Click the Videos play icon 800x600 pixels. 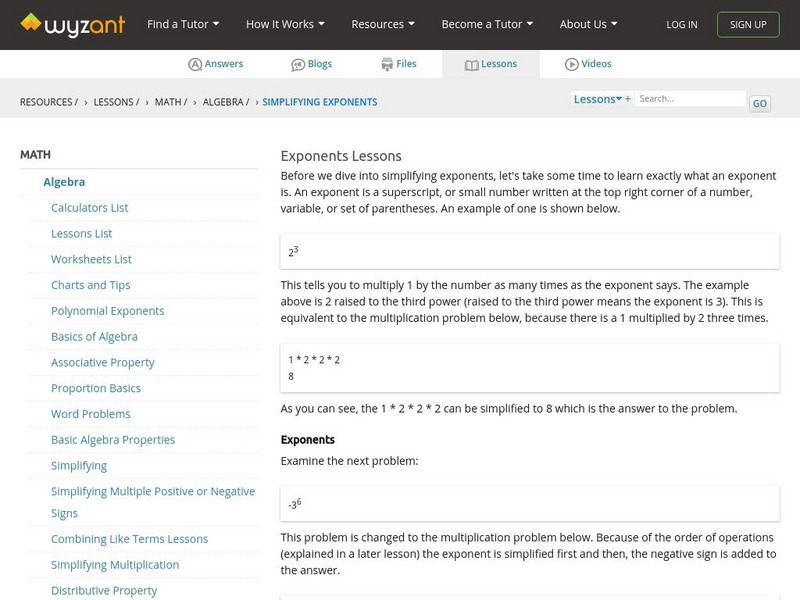click(x=572, y=64)
